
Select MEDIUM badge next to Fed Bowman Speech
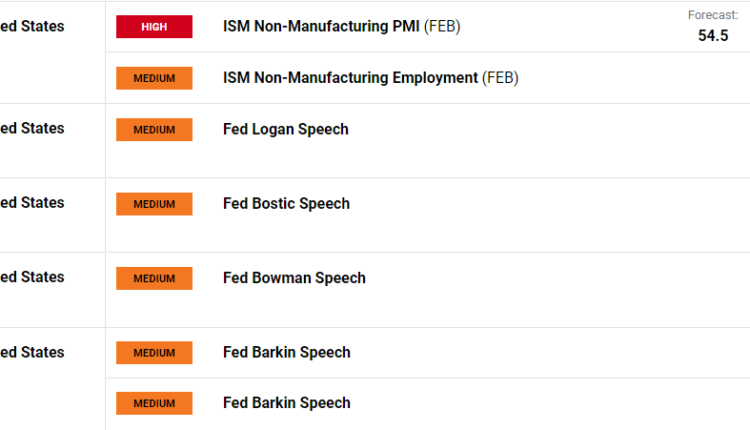tap(154, 278)
